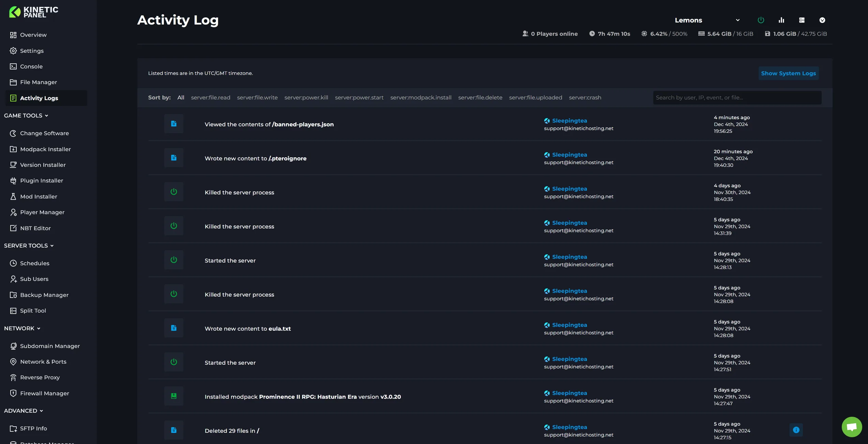
Task: Click the info toggle on Deleted 29 files entry
Action: (x=796, y=430)
